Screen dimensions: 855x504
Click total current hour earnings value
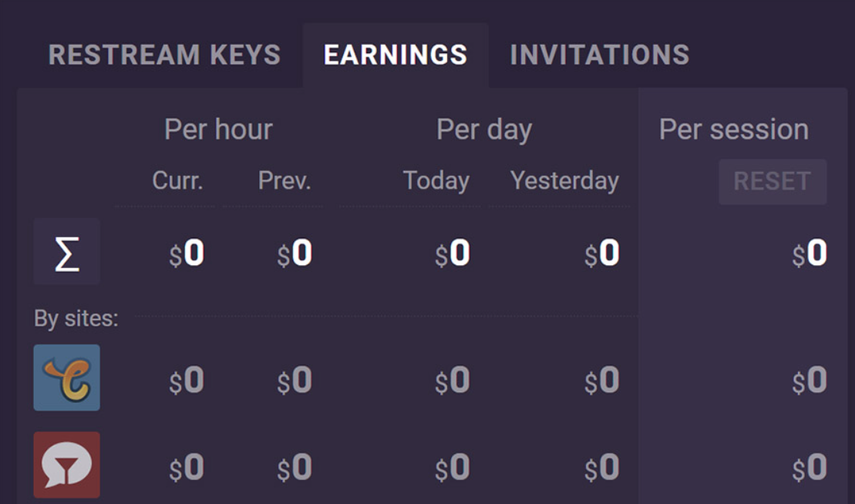coord(187,254)
